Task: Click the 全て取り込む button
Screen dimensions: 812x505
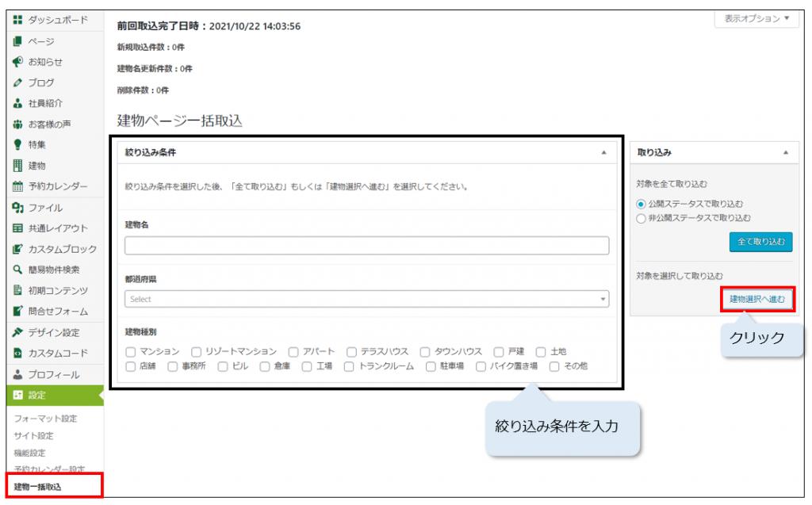Action: [x=760, y=242]
